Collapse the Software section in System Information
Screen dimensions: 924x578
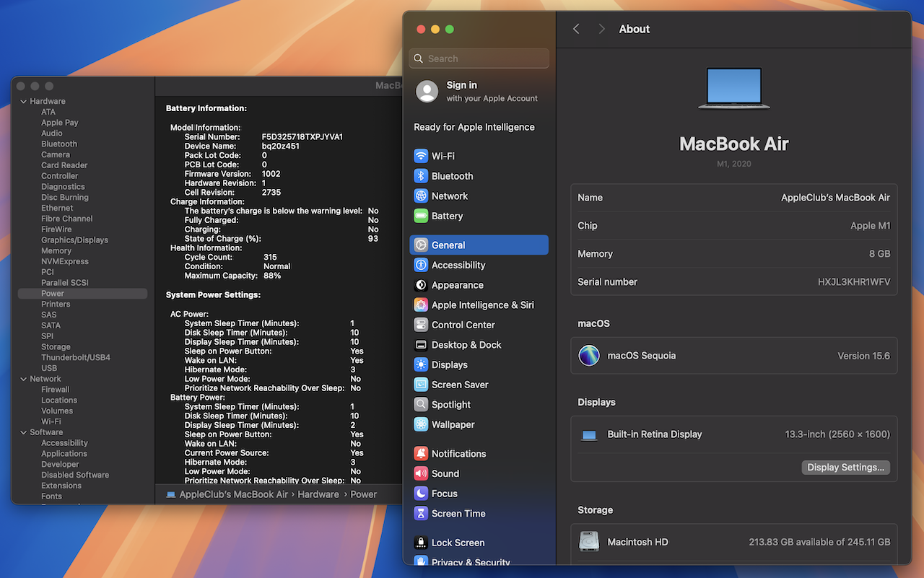coord(23,432)
